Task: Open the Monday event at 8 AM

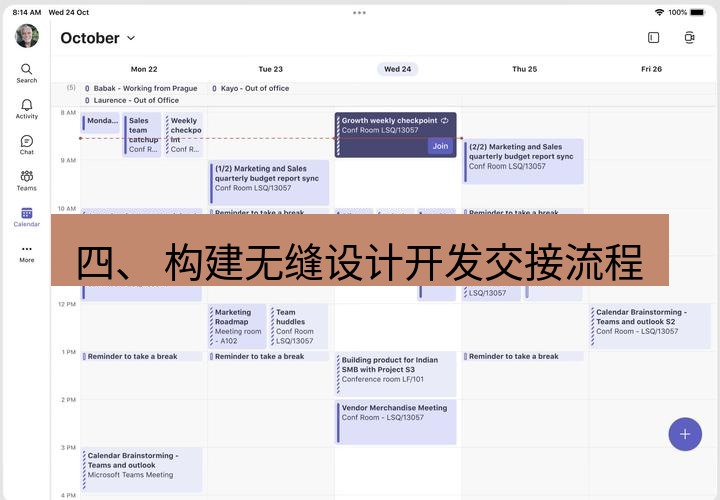Action: 101,122
